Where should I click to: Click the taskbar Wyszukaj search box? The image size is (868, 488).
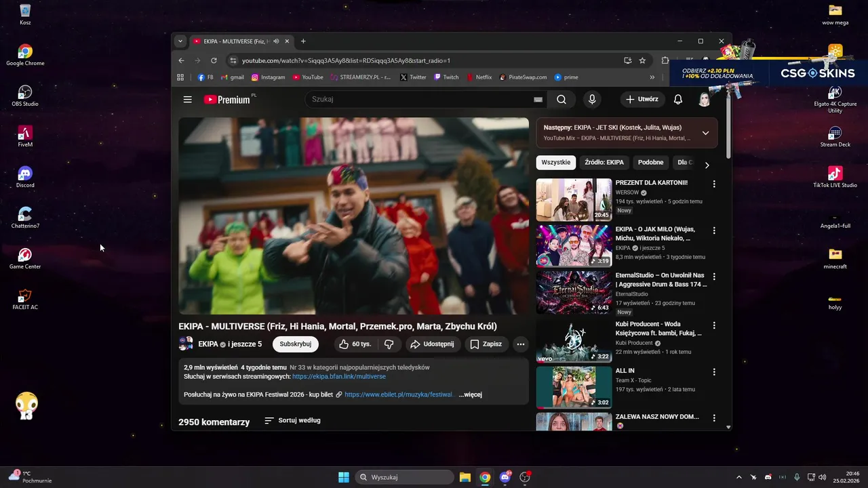(405, 477)
